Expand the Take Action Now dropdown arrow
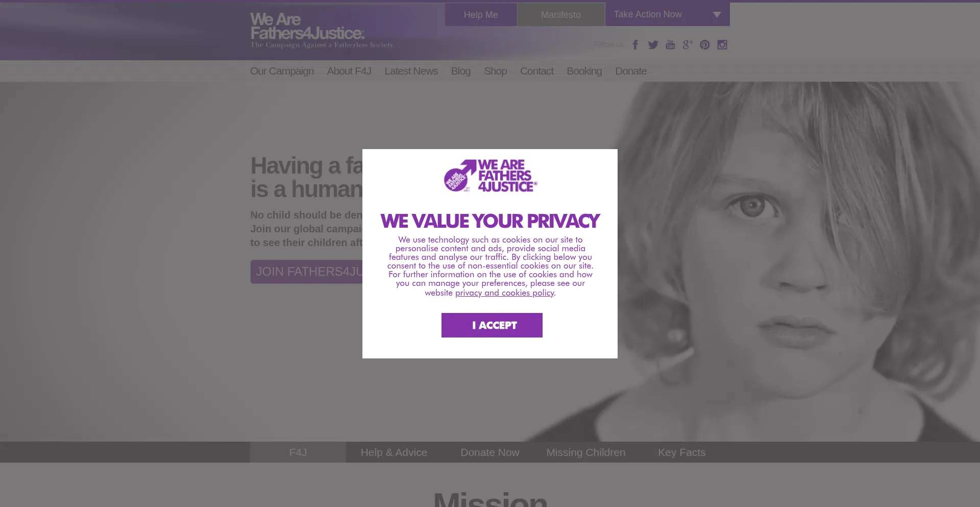Viewport: 980px width, 507px height. click(717, 15)
